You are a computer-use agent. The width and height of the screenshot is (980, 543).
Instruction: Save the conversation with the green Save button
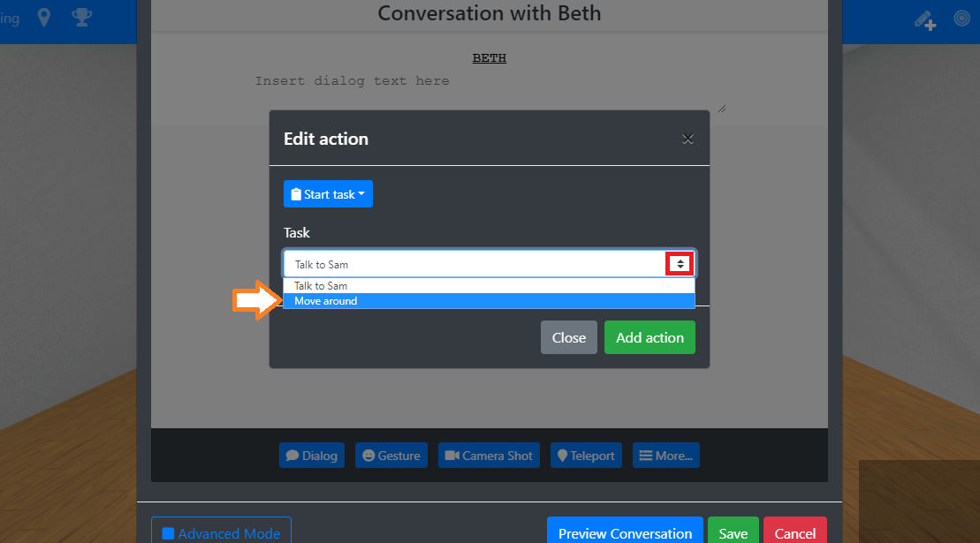733,532
